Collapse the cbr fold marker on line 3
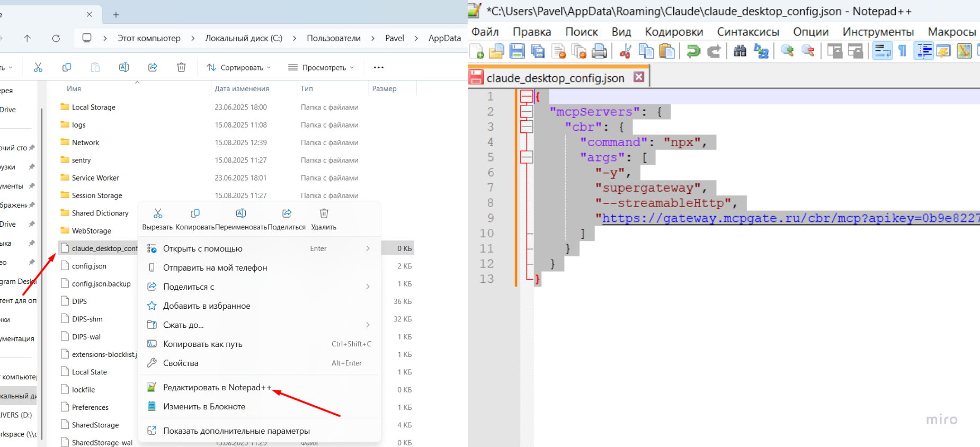Screen dimensions: 980x447 (x=527, y=127)
